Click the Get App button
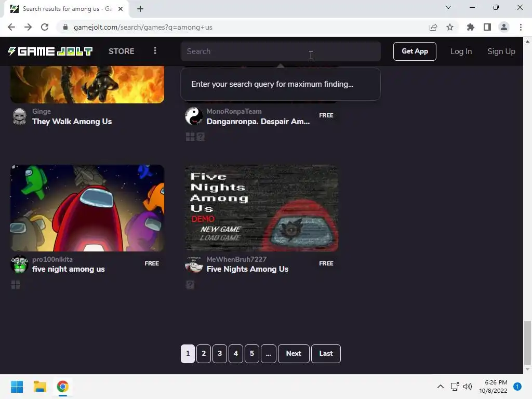532x399 pixels. coord(415,51)
